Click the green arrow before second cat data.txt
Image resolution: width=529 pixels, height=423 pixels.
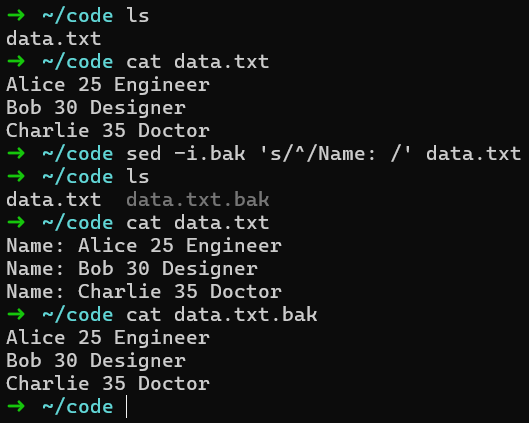[x=16, y=222]
